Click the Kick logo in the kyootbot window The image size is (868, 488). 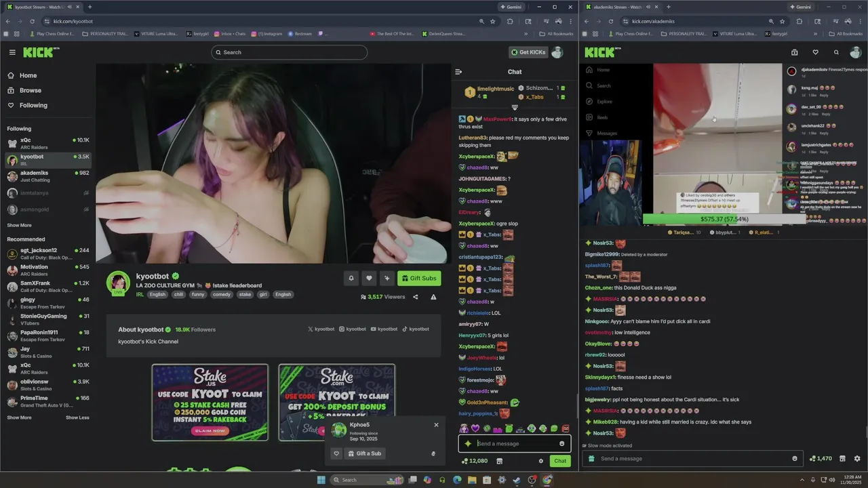(41, 52)
